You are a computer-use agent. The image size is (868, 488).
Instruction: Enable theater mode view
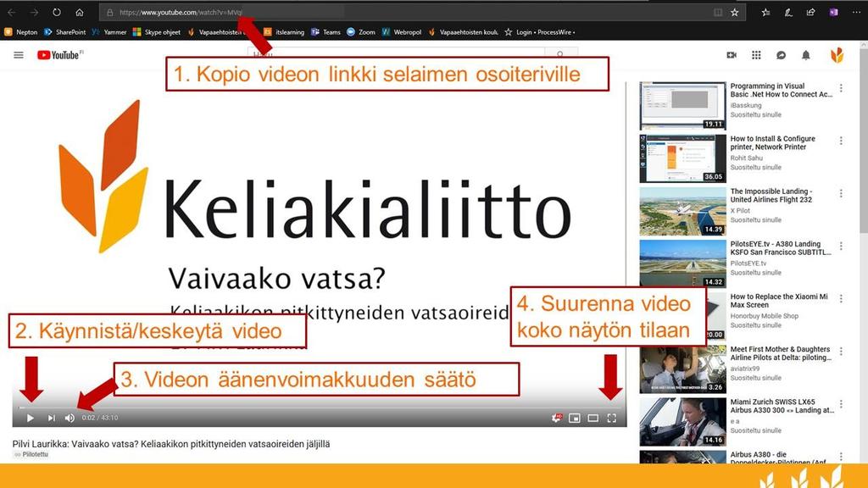pos(593,419)
